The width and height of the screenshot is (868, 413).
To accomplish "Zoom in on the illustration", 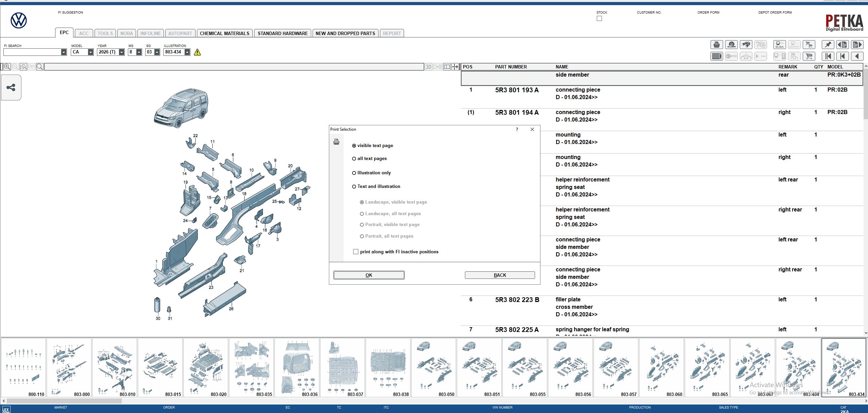I will tap(7, 67).
